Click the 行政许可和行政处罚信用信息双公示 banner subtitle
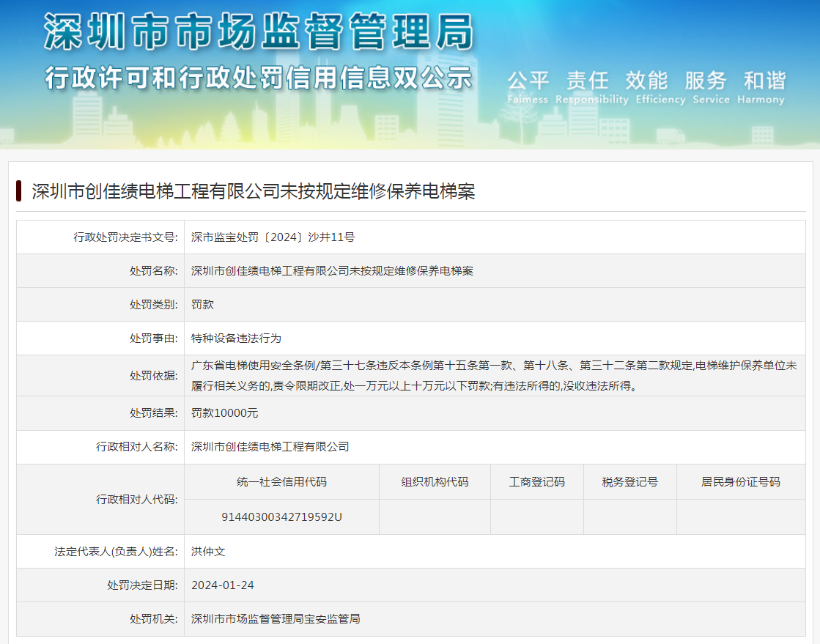Image resolution: width=820 pixels, height=644 pixels. pyautogui.click(x=258, y=77)
